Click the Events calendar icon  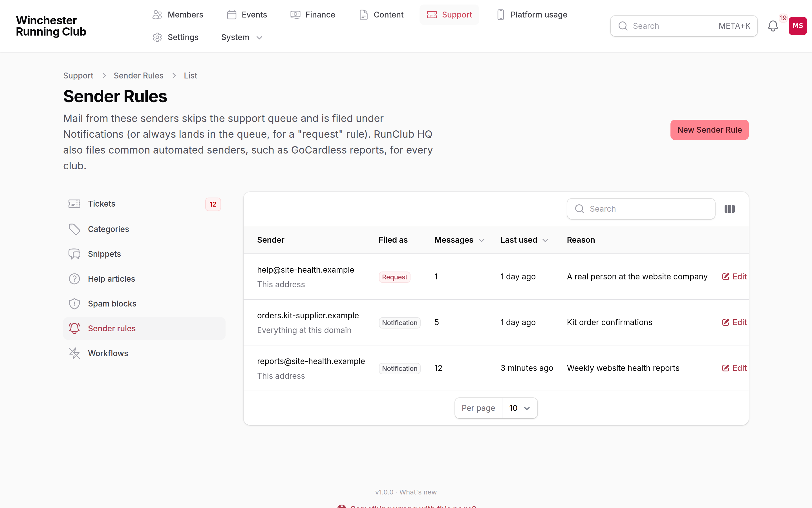click(x=231, y=15)
